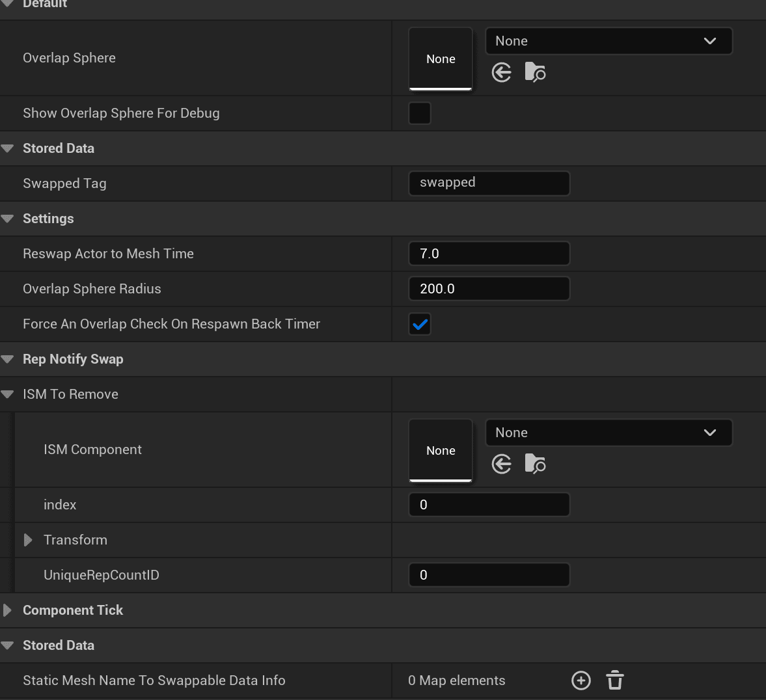This screenshot has height=700, width=766.
Task: Click the '0 Map elements' text
Action: click(457, 680)
